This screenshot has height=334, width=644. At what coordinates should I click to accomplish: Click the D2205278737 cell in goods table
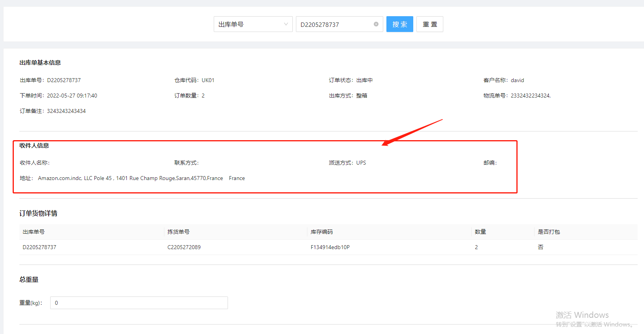pyautogui.click(x=40, y=247)
